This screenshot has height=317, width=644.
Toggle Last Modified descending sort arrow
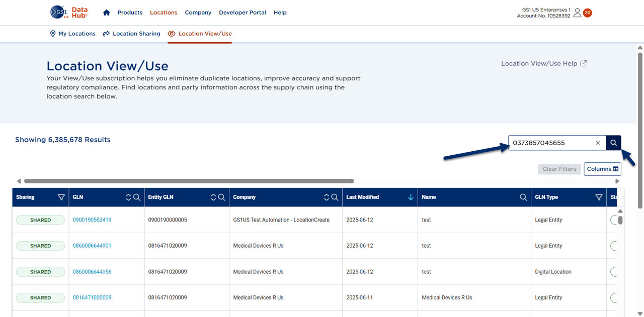tap(411, 197)
